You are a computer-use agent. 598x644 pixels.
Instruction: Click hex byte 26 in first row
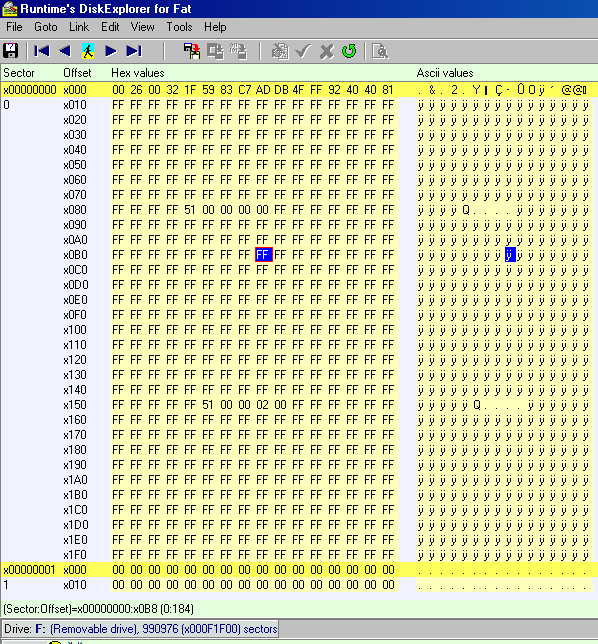coord(136,90)
